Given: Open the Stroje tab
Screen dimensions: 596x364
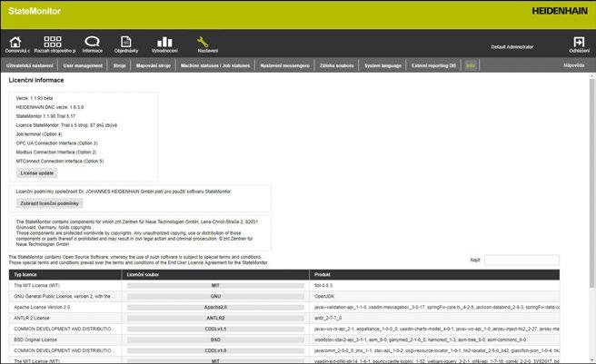Looking at the screenshot, I should (119, 65).
